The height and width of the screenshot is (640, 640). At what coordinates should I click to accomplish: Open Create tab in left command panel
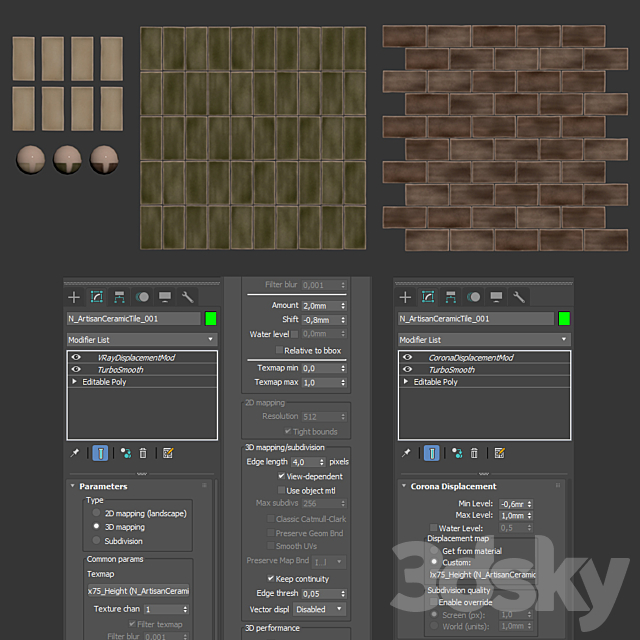click(74, 297)
